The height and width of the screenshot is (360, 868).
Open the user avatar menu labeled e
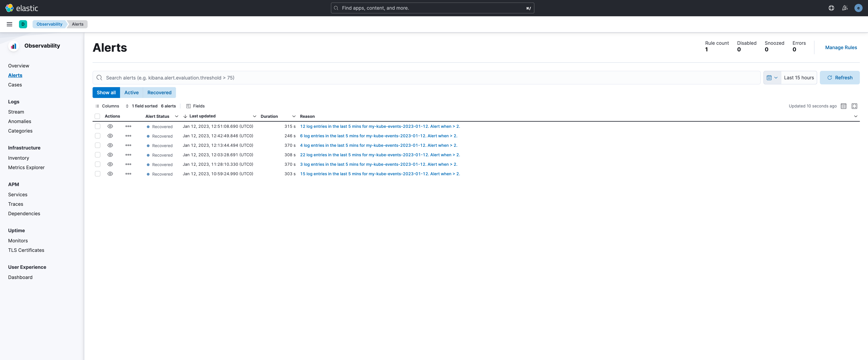tap(858, 8)
